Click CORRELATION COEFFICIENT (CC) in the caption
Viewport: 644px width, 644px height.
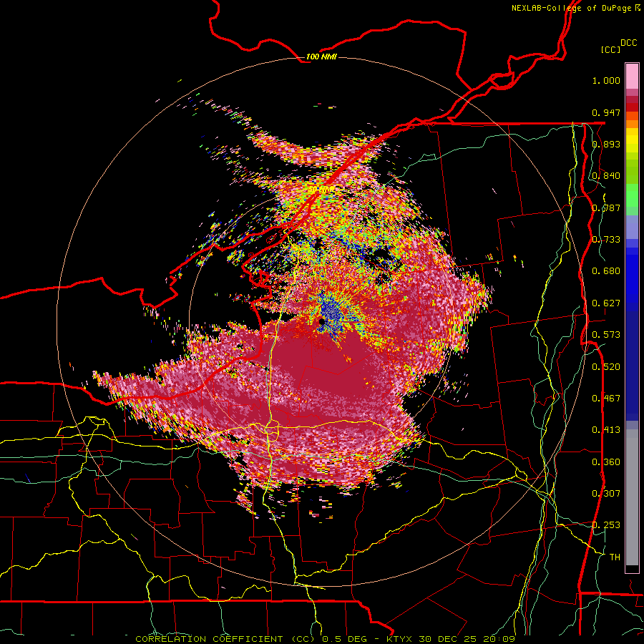tap(225, 639)
